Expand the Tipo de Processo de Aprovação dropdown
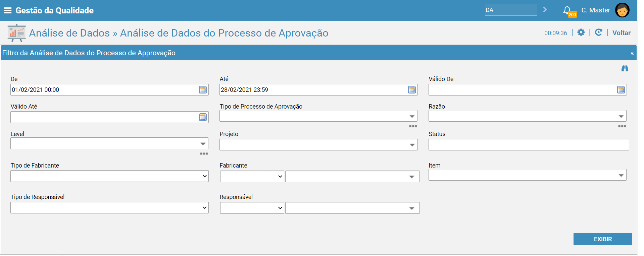This screenshot has width=644, height=256. (x=412, y=116)
